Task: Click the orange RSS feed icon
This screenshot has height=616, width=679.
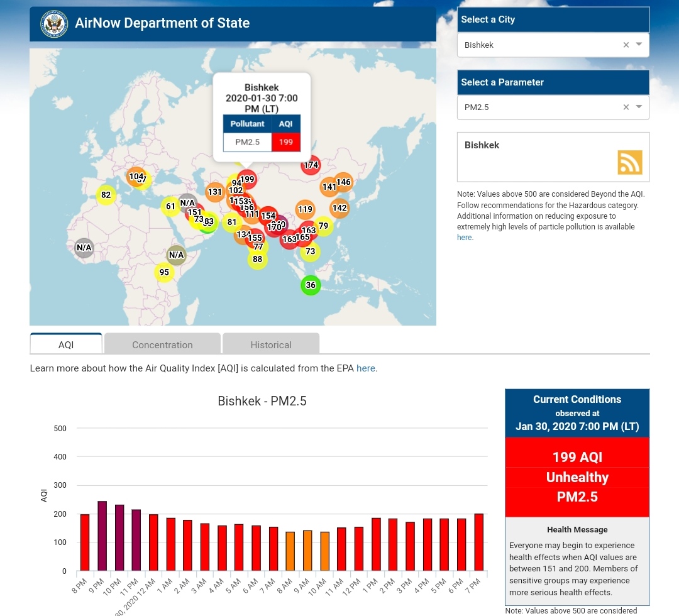Action: click(x=630, y=162)
